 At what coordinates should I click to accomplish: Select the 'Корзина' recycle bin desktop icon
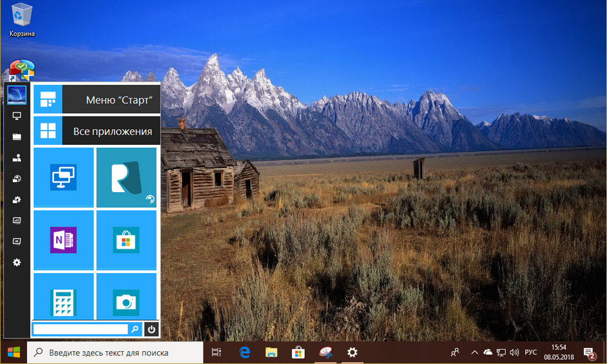click(x=22, y=20)
